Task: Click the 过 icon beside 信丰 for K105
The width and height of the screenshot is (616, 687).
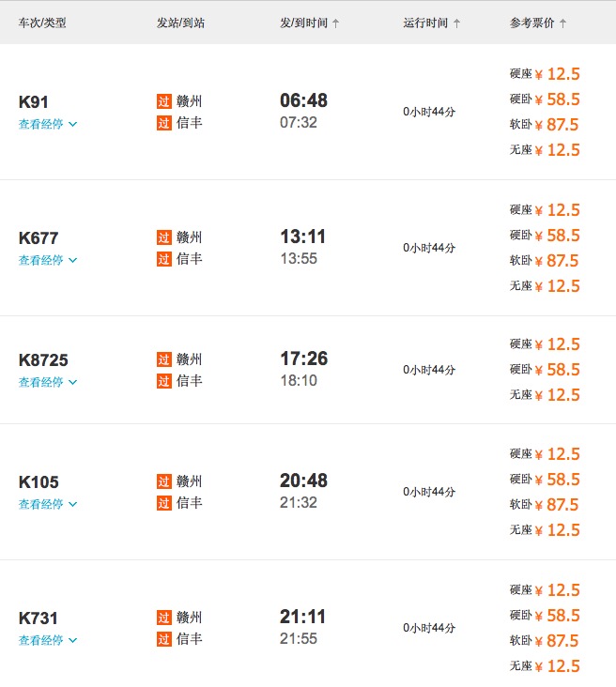Action: (x=164, y=503)
